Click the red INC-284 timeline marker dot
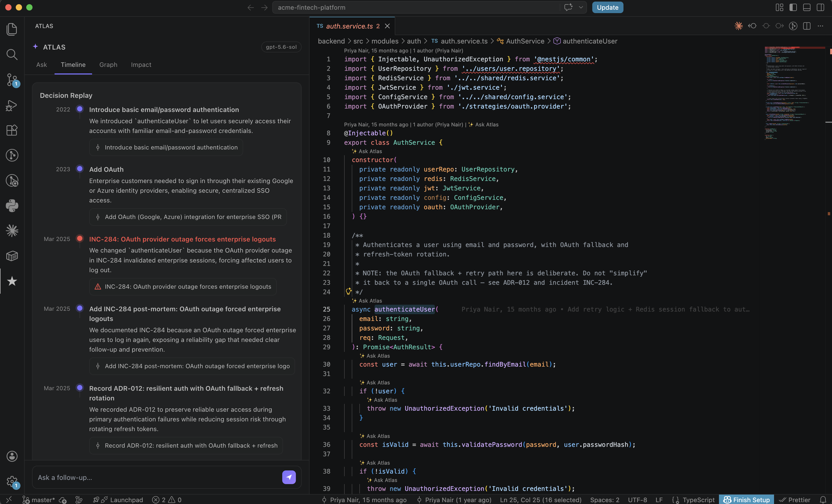Image resolution: width=832 pixels, height=504 pixels. 80,238
